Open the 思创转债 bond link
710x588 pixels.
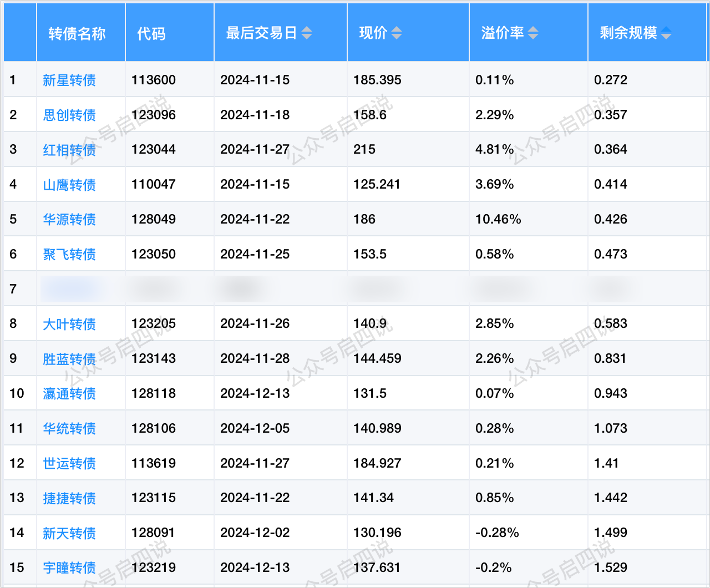pyautogui.click(x=69, y=115)
